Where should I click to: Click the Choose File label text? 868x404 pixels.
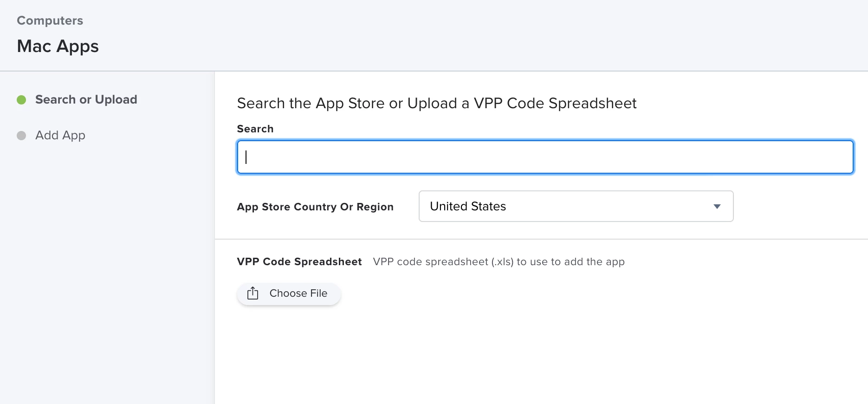tap(298, 293)
